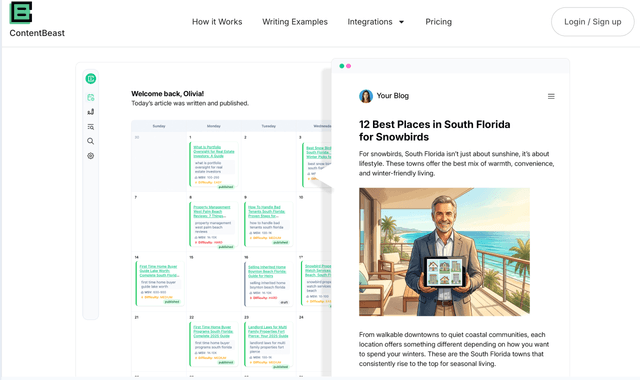Click the Sunday column header
This screenshot has width=640, height=380.
tap(159, 126)
